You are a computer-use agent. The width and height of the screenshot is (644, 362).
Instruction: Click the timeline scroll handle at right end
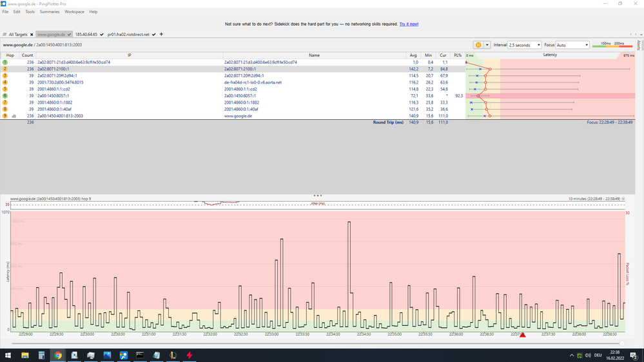(622, 343)
